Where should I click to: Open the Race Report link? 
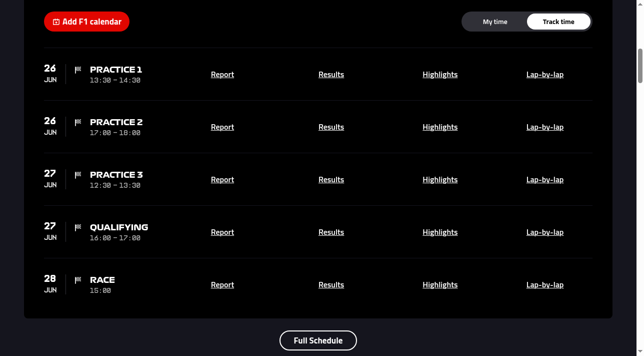pyautogui.click(x=222, y=285)
